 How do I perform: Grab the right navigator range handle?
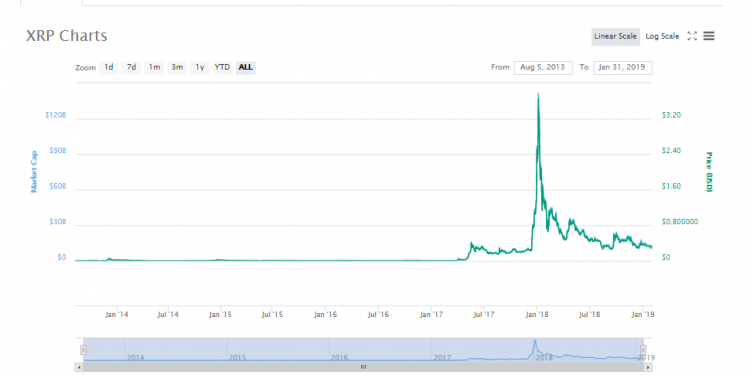[x=643, y=350]
